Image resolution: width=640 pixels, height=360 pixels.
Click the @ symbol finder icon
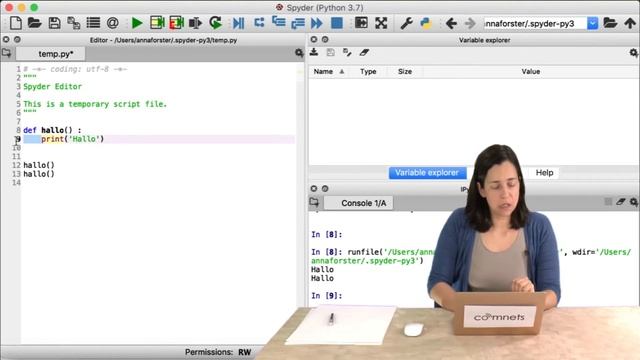113,23
